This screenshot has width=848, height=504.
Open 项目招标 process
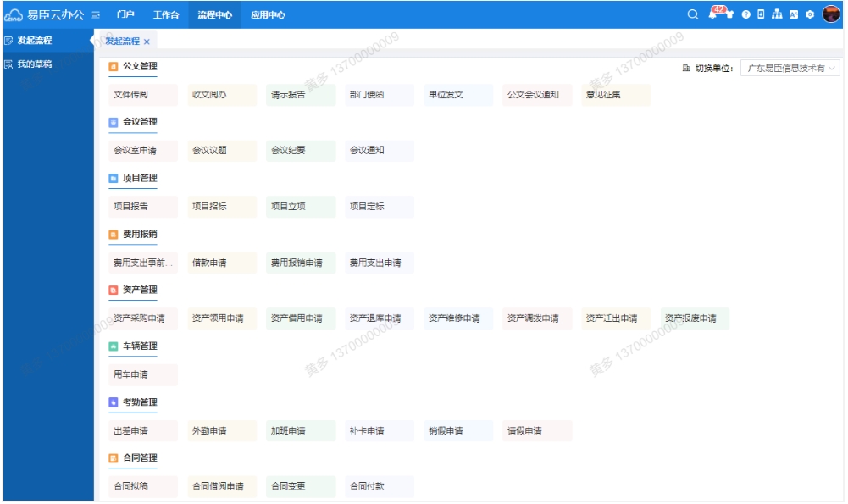222,208
